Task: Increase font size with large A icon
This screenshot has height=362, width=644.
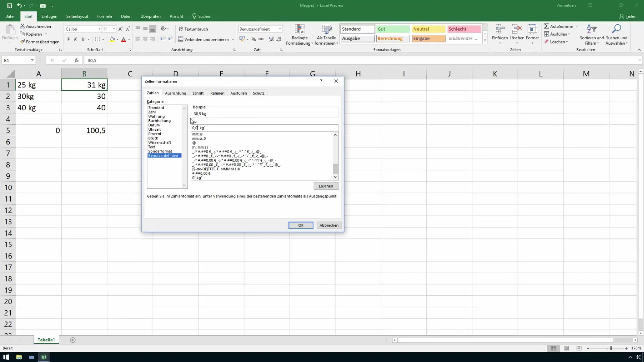Action: coord(120,29)
